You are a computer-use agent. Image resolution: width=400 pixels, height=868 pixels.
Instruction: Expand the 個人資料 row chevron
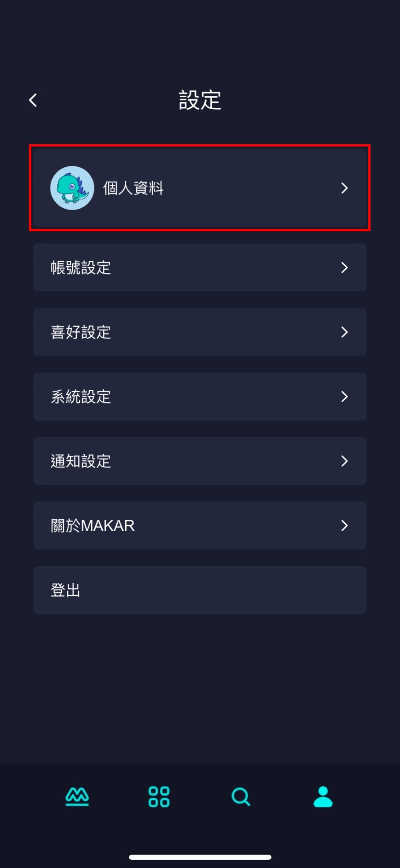(x=344, y=188)
